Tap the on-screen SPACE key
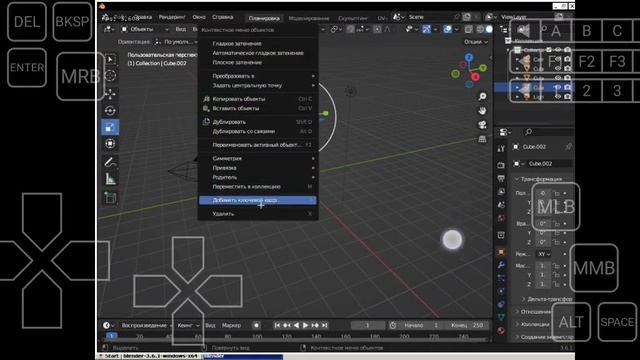This screenshot has width=640, height=360. (617, 322)
